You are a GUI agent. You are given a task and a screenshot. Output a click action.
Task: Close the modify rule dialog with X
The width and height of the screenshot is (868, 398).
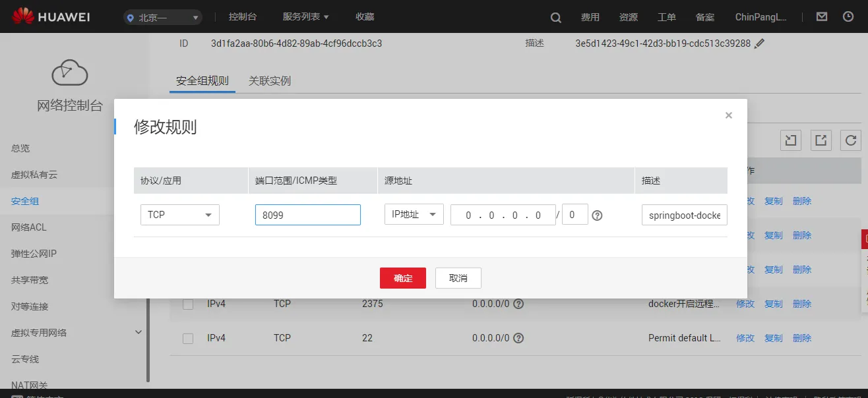tap(728, 115)
